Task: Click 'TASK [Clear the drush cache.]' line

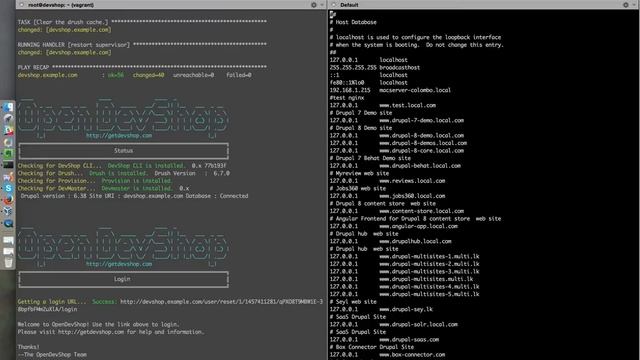Action: [142, 22]
